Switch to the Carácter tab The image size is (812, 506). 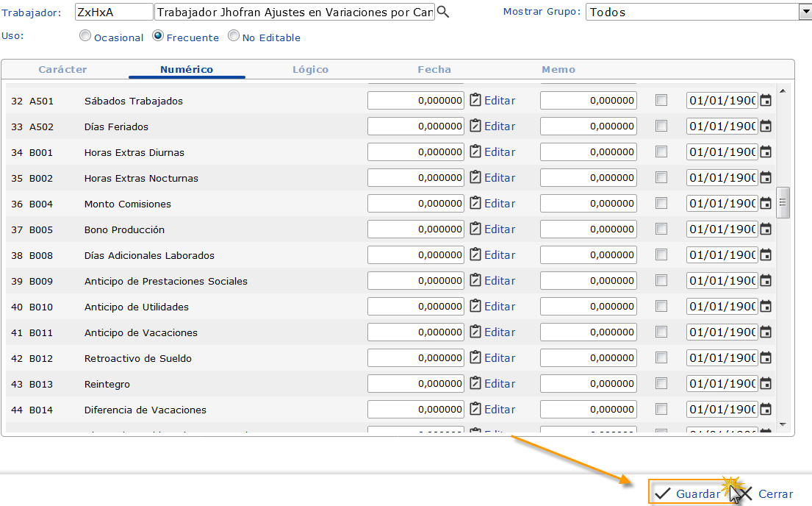(62, 70)
